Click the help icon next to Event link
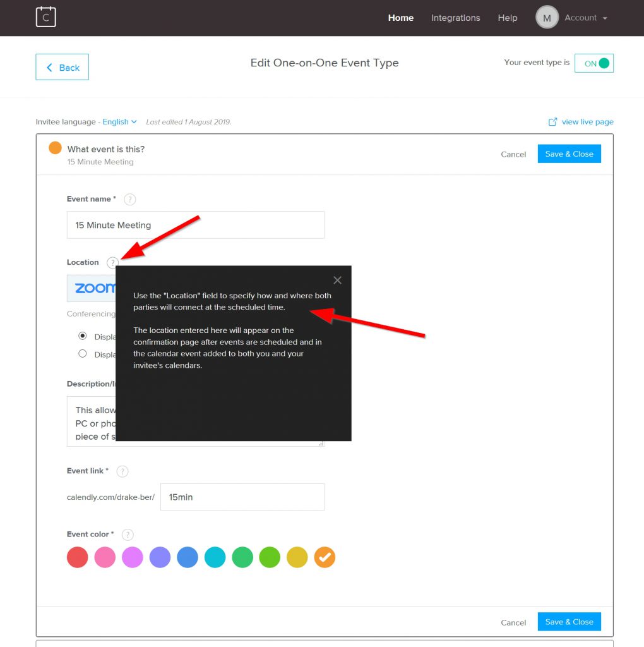The width and height of the screenshot is (644, 647). 122,471
